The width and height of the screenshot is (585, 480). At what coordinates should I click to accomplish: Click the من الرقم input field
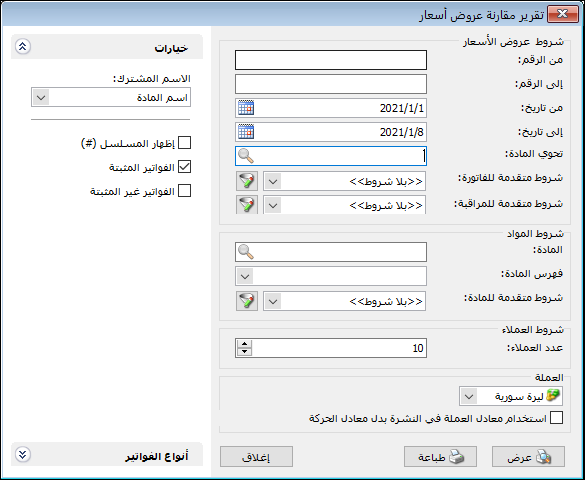331,60
